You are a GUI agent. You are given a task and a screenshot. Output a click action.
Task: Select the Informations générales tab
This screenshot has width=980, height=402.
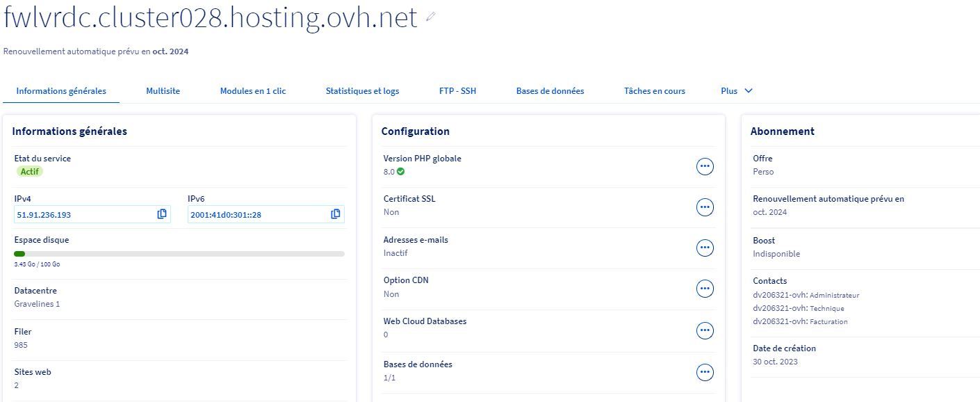[x=61, y=91]
